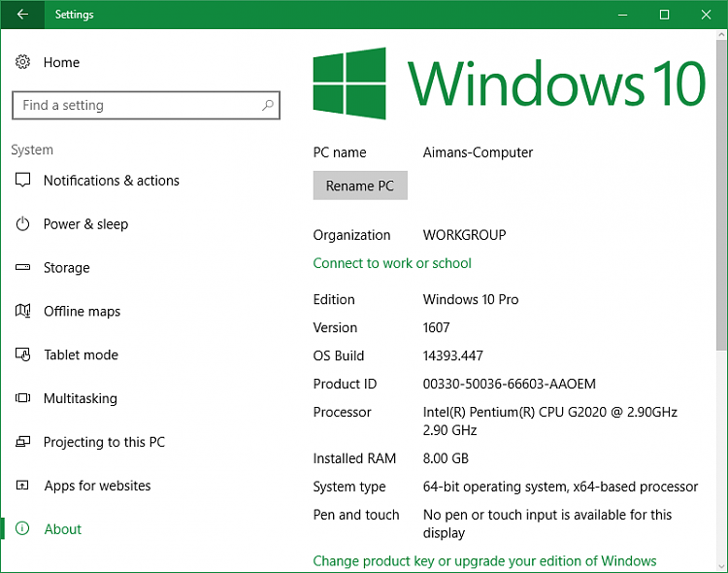Click the No pen or touch input text
728x573 pixels.
547,523
